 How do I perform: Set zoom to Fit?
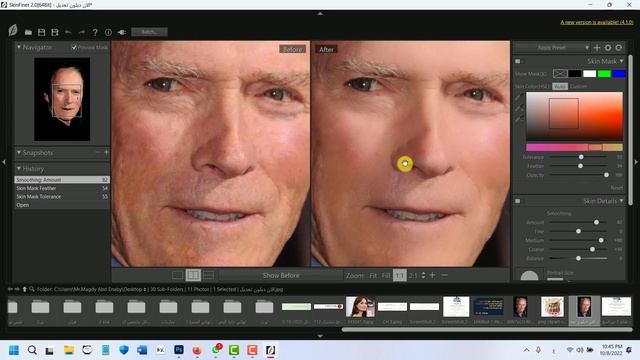click(x=373, y=276)
